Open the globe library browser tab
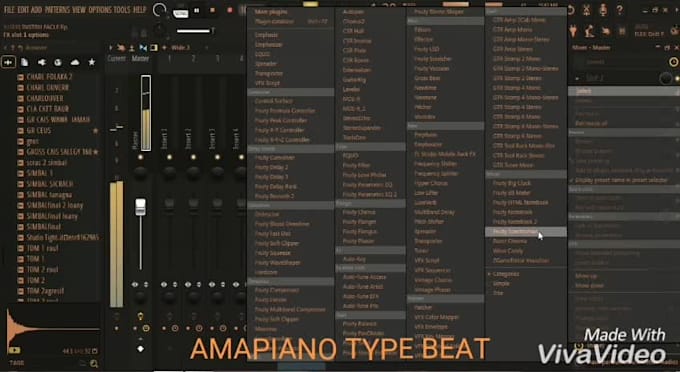Viewport: 680px width, 372px height. [58, 62]
